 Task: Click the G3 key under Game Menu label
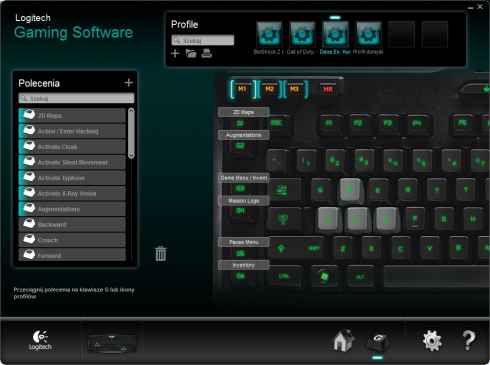coord(240,189)
